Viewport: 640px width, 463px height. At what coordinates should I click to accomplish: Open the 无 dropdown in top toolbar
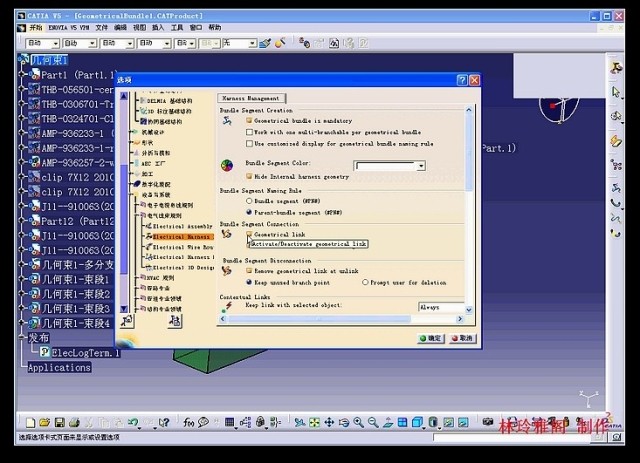(x=253, y=43)
